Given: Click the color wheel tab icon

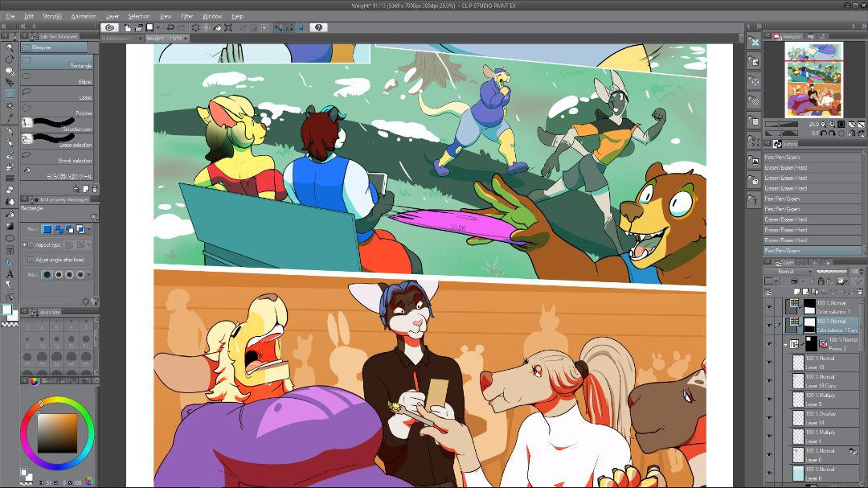Looking at the screenshot, I should click(35, 381).
